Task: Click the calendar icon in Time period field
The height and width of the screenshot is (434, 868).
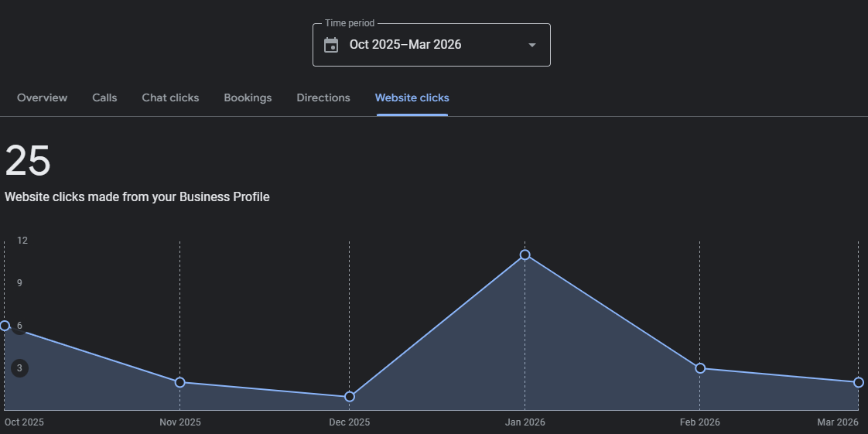Action: pos(331,45)
